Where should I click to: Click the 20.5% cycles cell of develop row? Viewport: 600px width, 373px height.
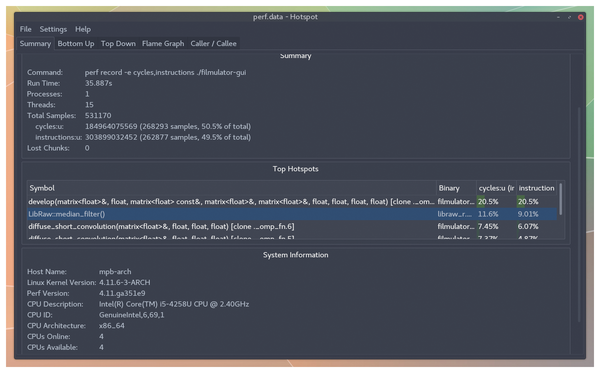[x=496, y=202]
